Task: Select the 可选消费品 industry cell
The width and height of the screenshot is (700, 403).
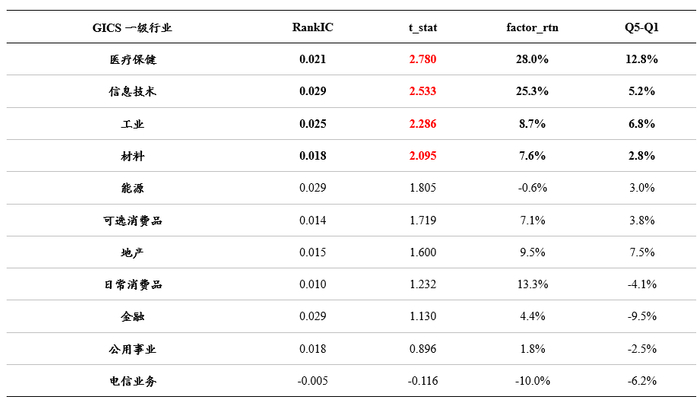Action: coord(133,220)
